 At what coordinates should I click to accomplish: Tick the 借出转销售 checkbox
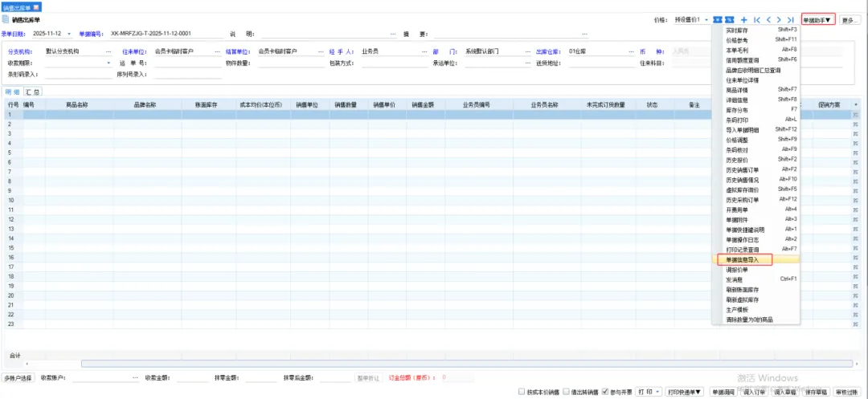pyautogui.click(x=566, y=392)
